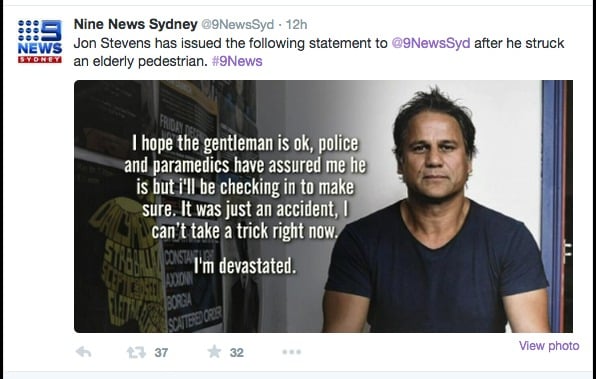
Task: Click the reply arrow icon
Action: click(83, 352)
